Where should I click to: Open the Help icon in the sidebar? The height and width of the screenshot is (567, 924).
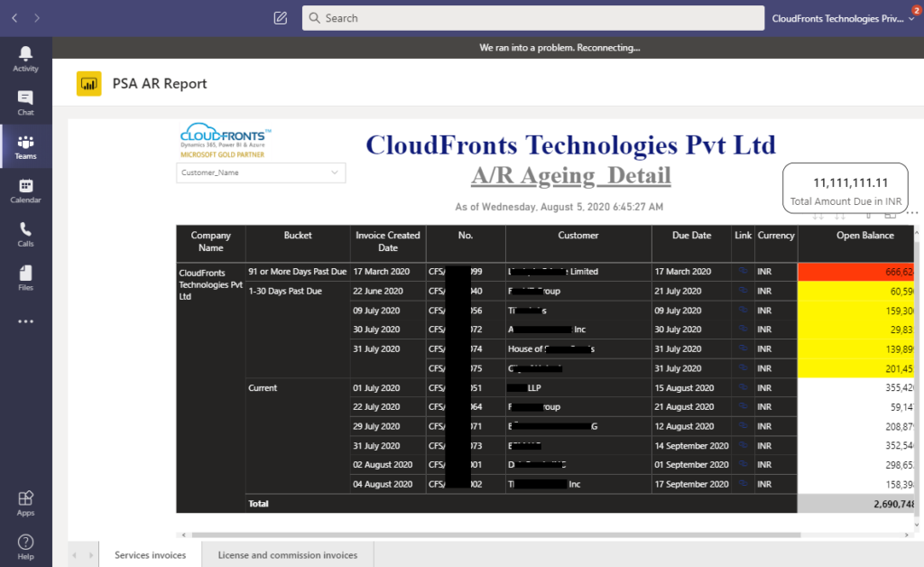point(25,547)
